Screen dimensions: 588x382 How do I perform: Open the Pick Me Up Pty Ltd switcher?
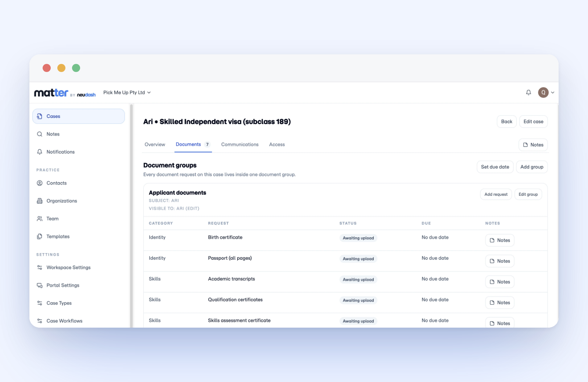pyautogui.click(x=127, y=93)
